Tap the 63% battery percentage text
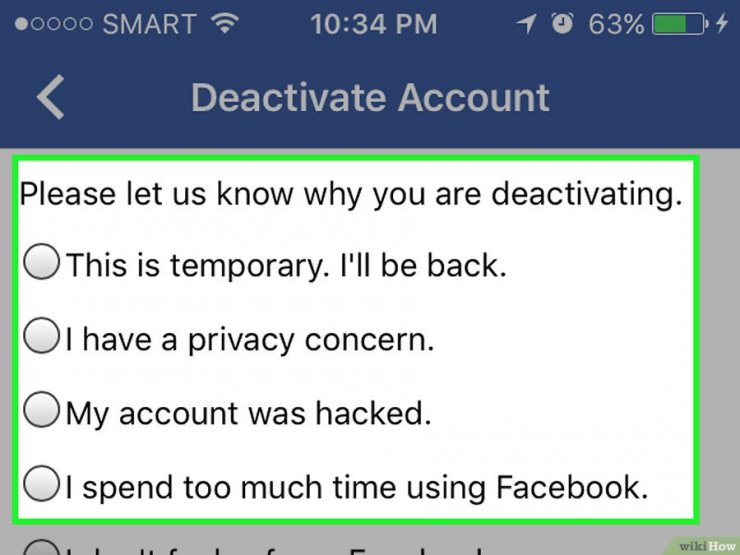The width and height of the screenshot is (740, 555). 616,24
